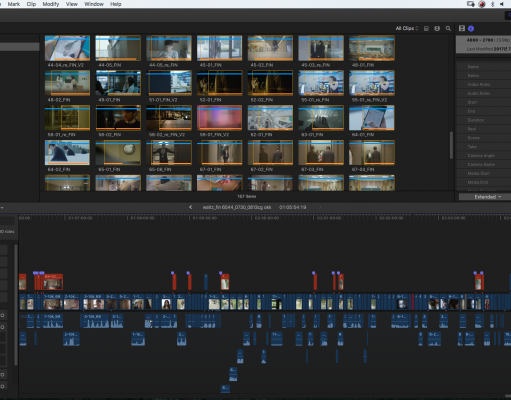
Task: Select clip thumbnail 63-01_FIN
Action: (x=321, y=118)
